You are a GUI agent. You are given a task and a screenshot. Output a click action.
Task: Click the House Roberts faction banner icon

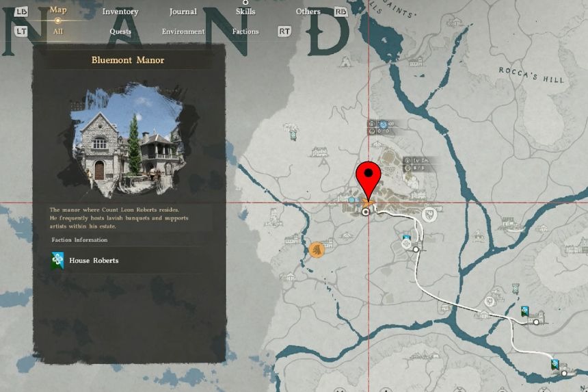tap(58, 261)
